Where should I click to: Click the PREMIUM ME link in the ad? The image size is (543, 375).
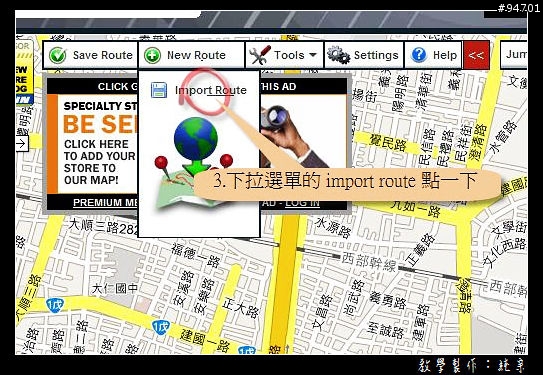(106, 203)
